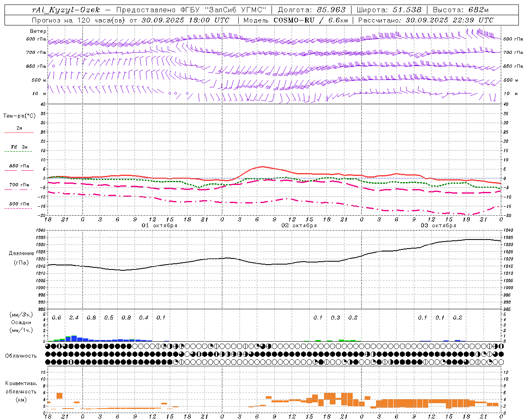Click the Ветер panel label
Screen dimensions: 525x420
[38, 31]
